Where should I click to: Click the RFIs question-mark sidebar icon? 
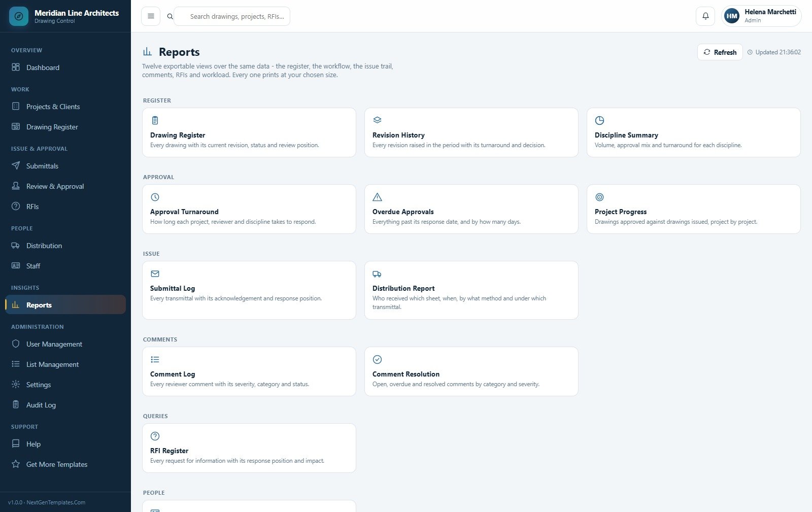pyautogui.click(x=16, y=206)
